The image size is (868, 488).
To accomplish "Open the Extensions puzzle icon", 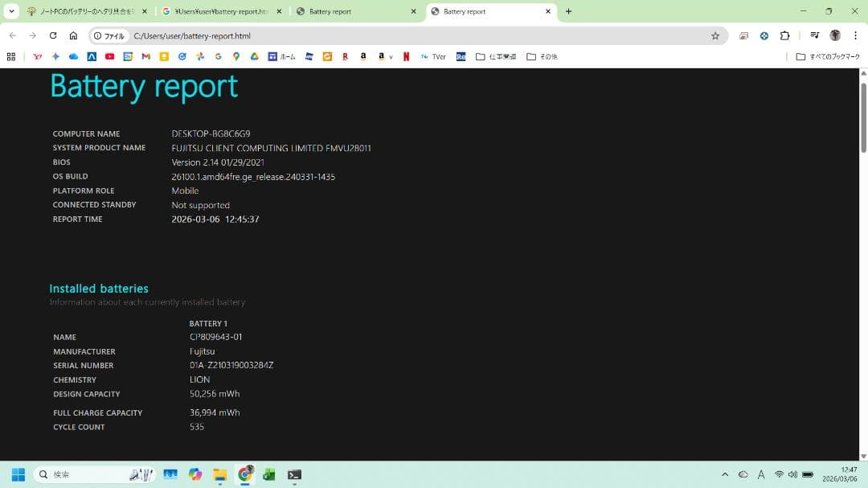I will click(x=784, y=35).
